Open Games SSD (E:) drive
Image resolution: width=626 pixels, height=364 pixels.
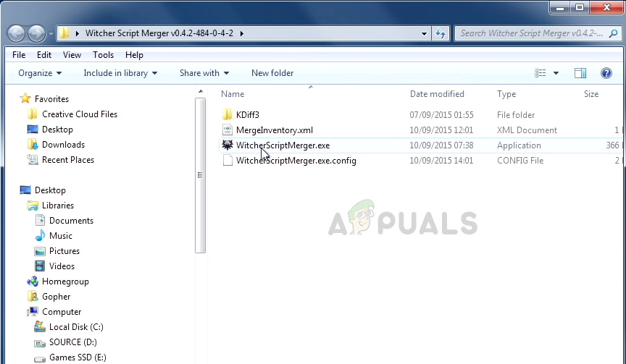click(78, 357)
